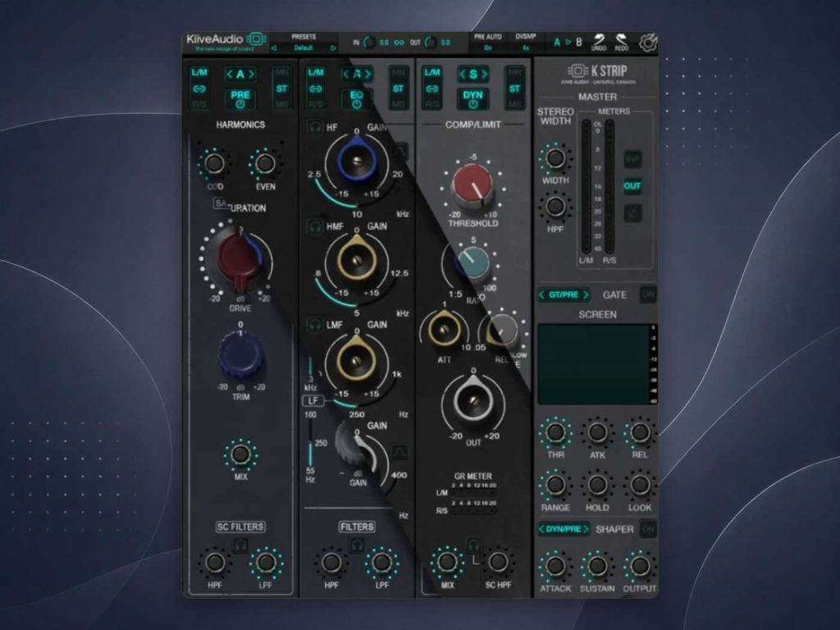Screen dimensions: 840x630
Task: Click the Undo arrow icon
Action: coord(598,41)
